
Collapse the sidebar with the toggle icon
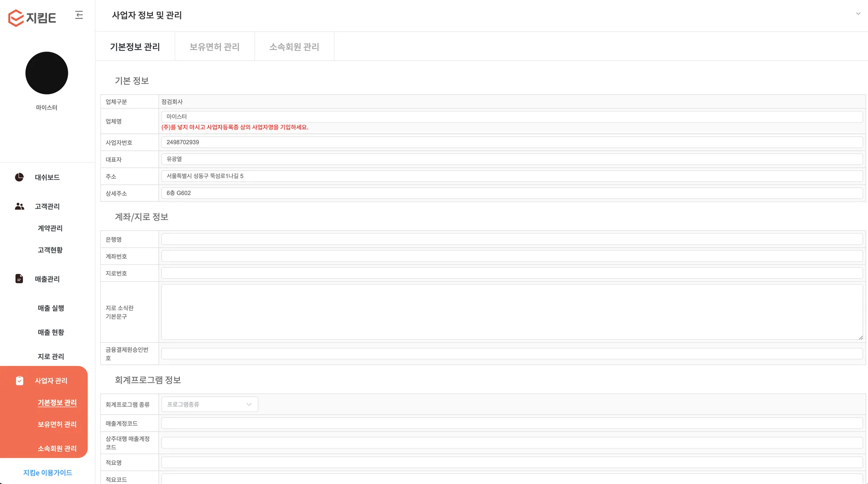79,15
